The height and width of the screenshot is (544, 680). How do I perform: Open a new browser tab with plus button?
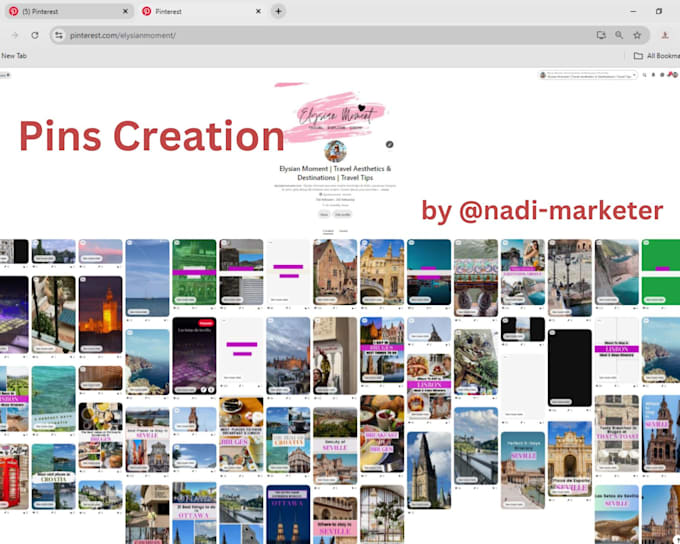coord(278,12)
